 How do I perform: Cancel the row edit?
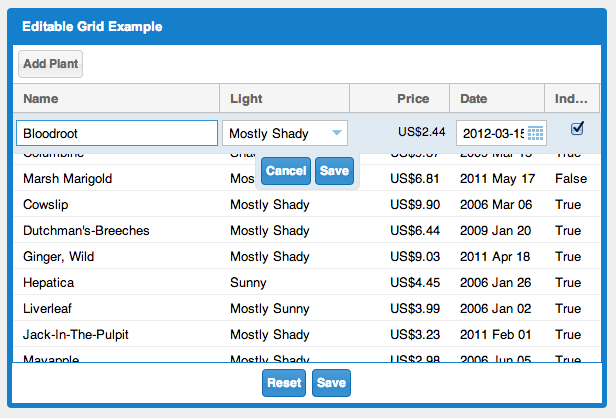click(286, 171)
